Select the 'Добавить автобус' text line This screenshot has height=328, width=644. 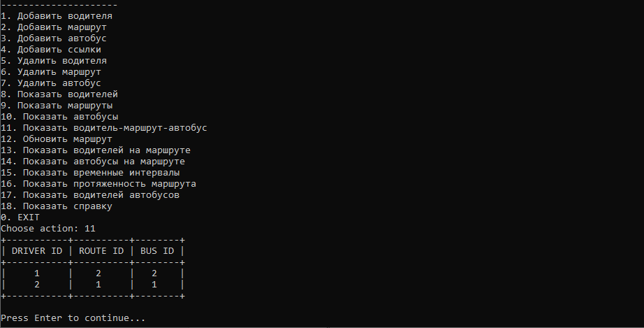(54, 38)
